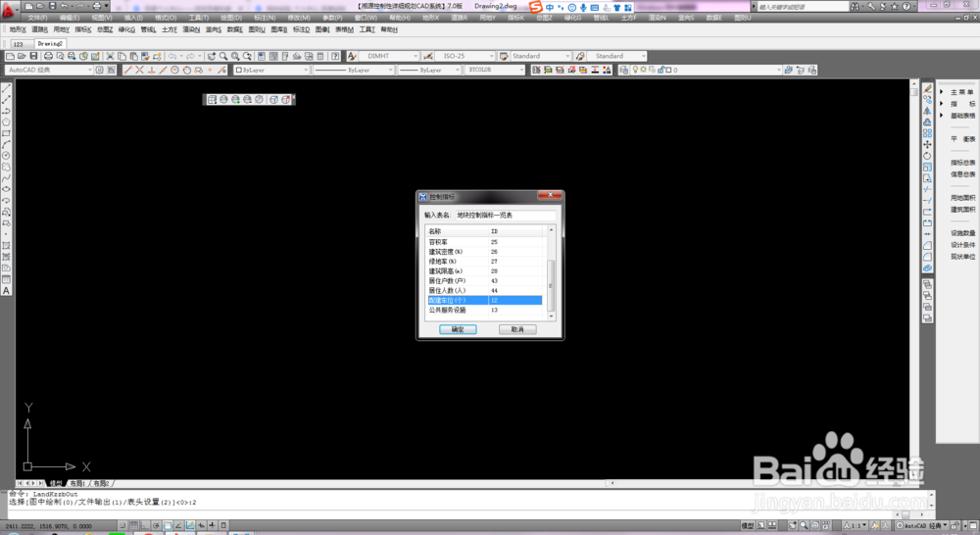Open the Layer Properties Manager icon
Screen dimensions: 980x535
click(x=623, y=70)
